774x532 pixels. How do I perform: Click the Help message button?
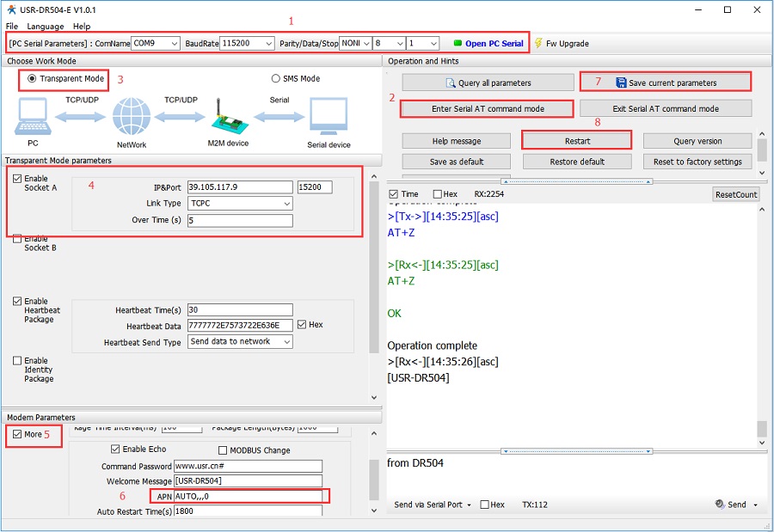[456, 141]
